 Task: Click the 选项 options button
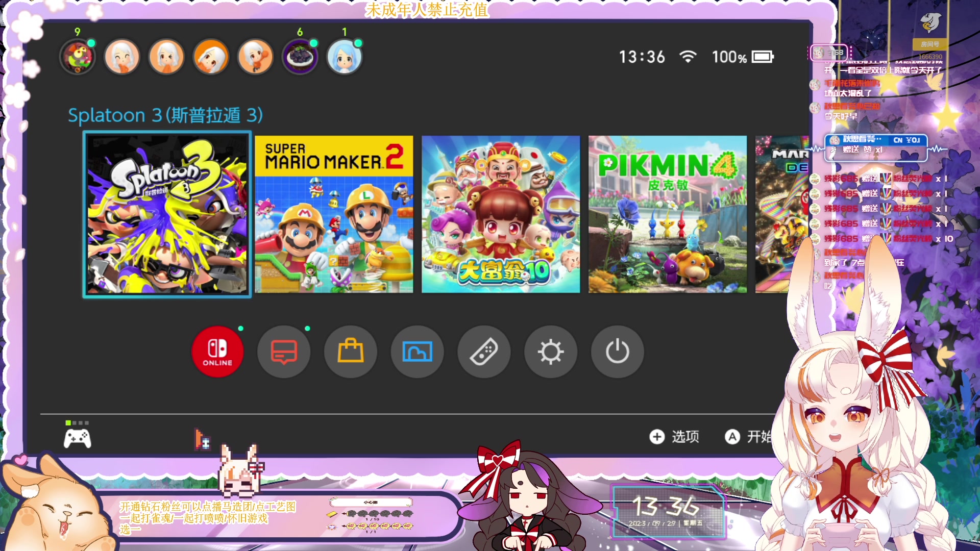(674, 437)
